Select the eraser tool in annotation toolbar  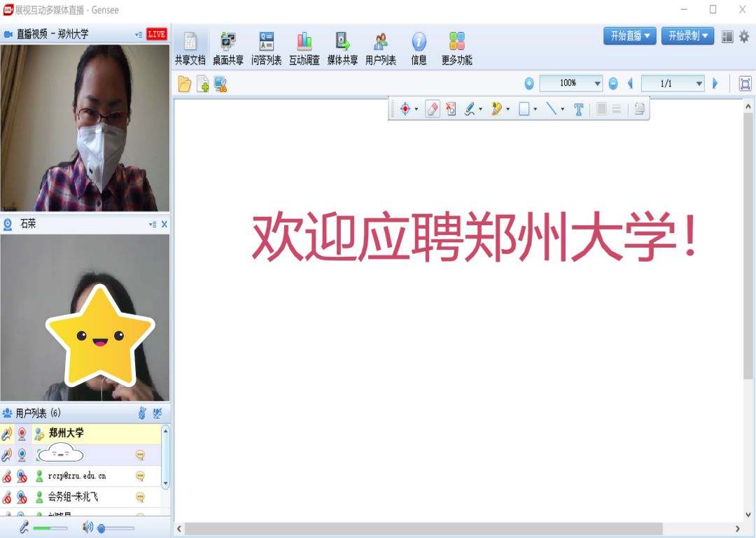433,109
